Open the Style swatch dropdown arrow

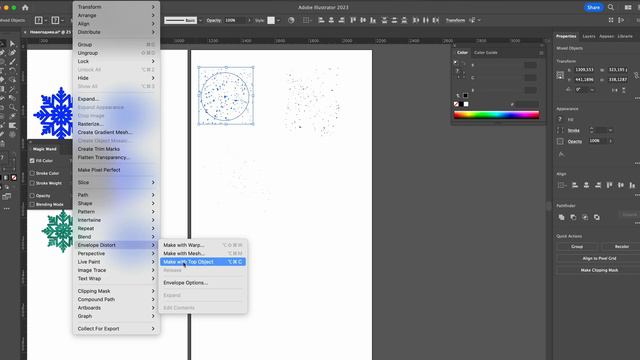click(x=278, y=20)
